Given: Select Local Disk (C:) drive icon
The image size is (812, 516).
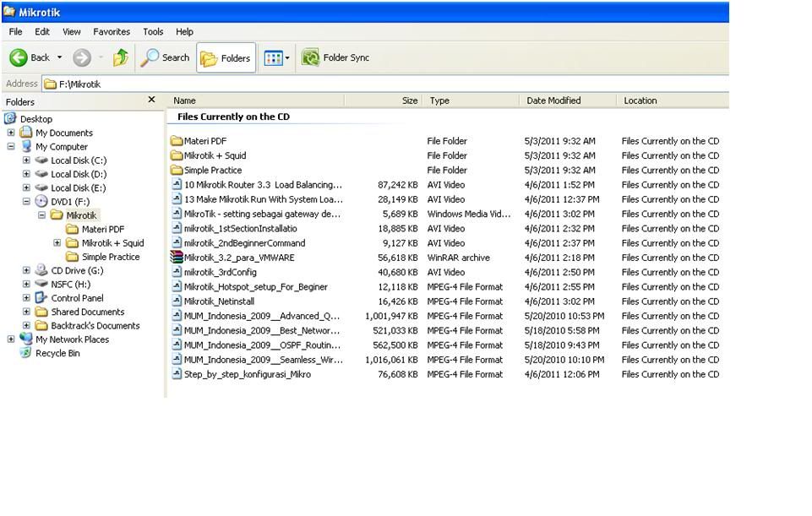Looking at the screenshot, I should 41,160.
